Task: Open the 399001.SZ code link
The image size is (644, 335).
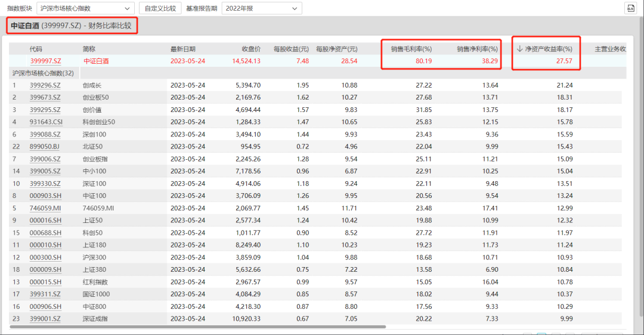Action: tap(45, 318)
